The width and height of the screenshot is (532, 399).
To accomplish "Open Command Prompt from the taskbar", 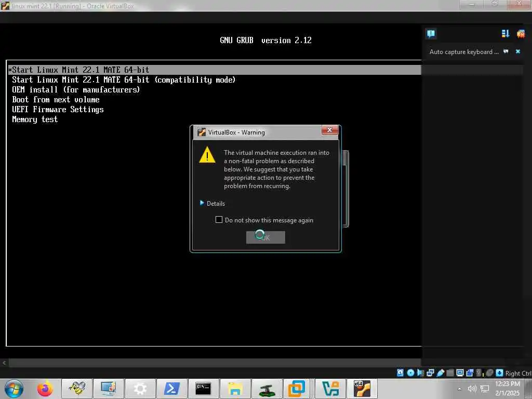I will coord(203,389).
